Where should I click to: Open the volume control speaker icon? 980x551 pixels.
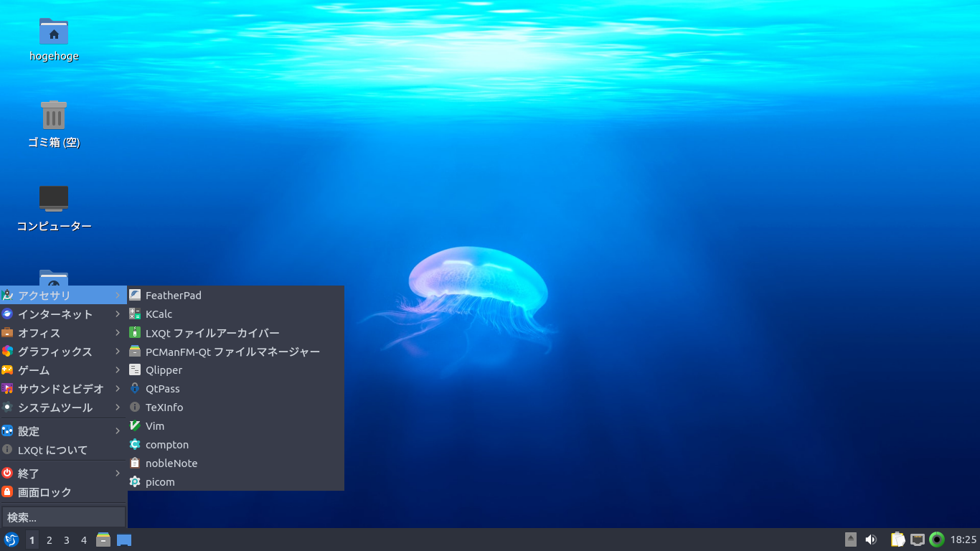(x=871, y=540)
